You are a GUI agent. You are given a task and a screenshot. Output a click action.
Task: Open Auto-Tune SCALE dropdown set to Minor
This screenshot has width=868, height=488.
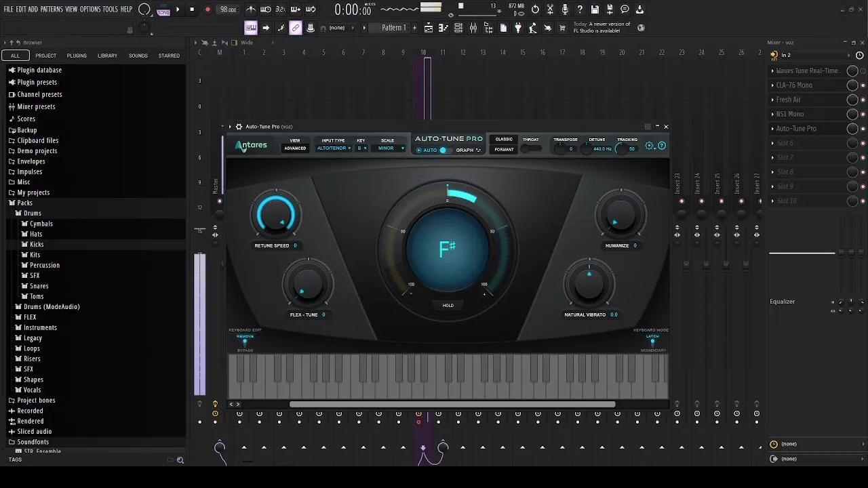tap(388, 148)
